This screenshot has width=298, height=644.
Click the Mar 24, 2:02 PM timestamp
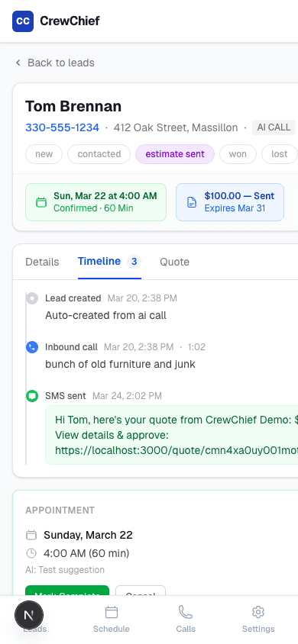pos(127,396)
